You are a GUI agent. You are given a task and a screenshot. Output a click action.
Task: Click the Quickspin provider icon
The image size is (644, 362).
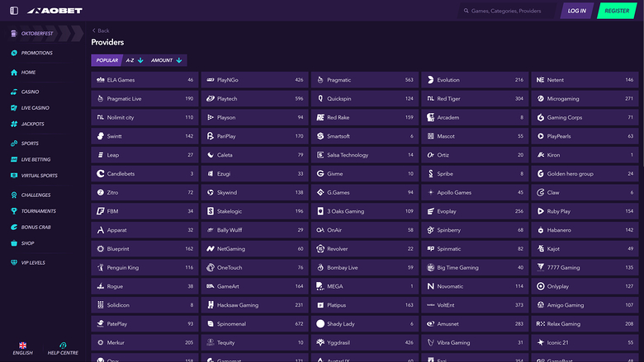tap(320, 99)
